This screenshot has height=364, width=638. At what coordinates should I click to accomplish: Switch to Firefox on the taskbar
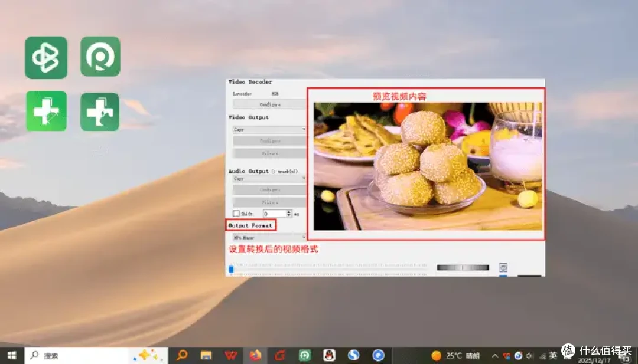[x=255, y=356]
